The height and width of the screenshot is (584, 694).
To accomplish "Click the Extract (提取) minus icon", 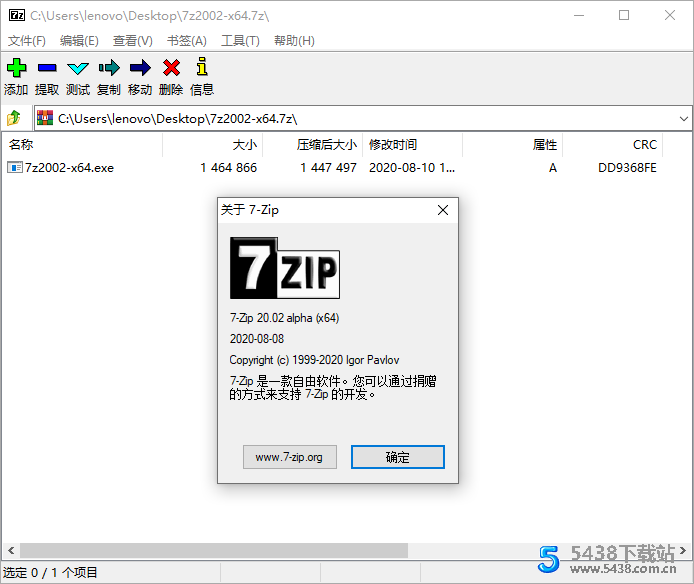I will (47, 68).
